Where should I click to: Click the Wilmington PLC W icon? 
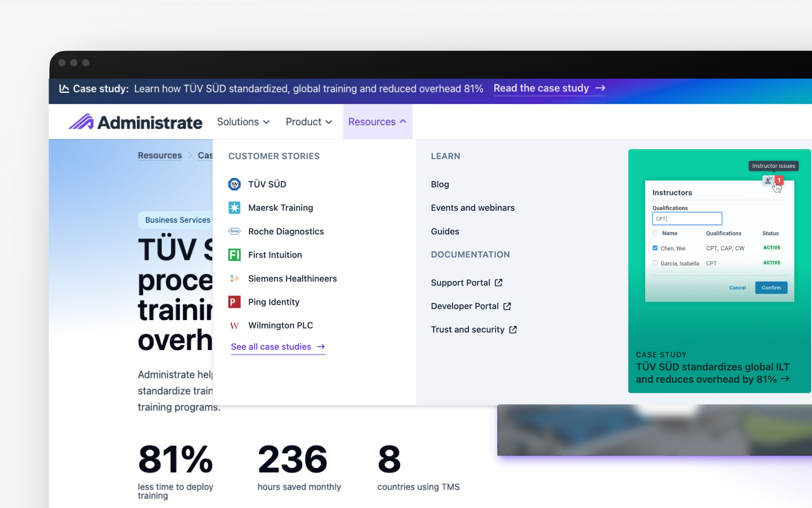234,325
